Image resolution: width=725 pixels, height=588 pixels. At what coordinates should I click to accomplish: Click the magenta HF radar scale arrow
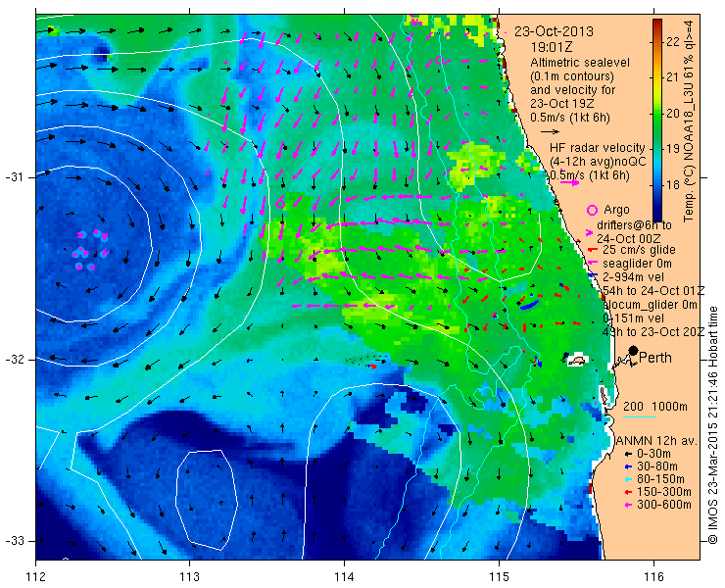[x=569, y=182]
